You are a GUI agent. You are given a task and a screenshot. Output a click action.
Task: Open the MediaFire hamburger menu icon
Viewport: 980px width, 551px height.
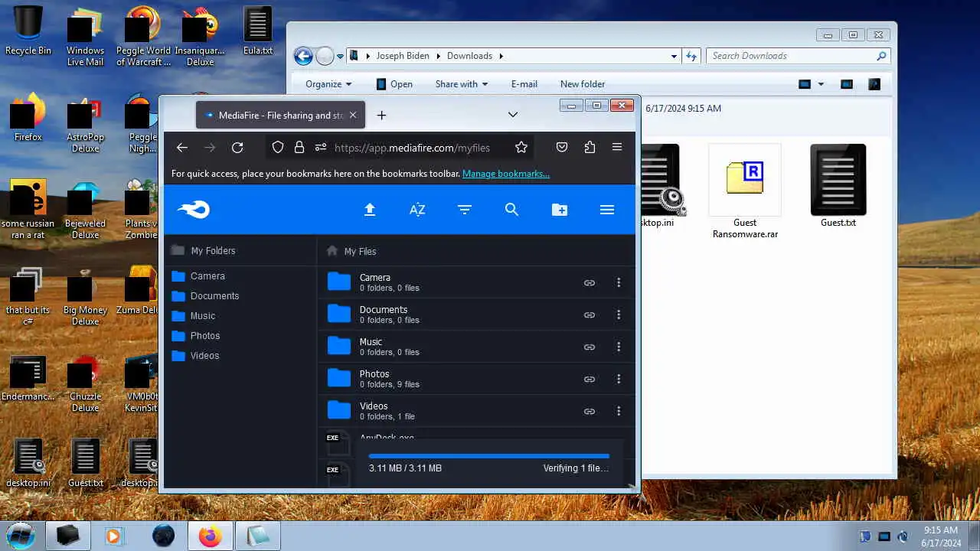point(607,210)
